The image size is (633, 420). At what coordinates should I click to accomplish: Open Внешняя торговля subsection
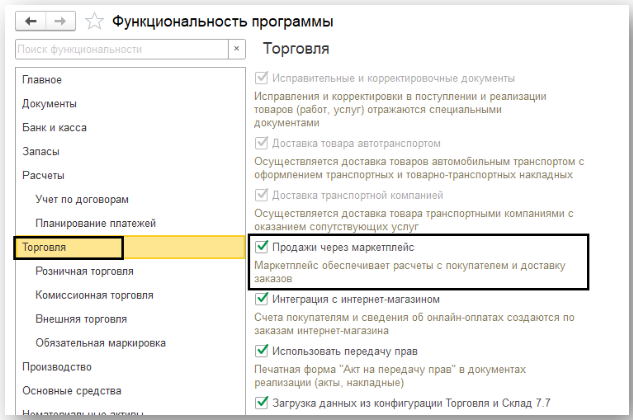point(81,319)
